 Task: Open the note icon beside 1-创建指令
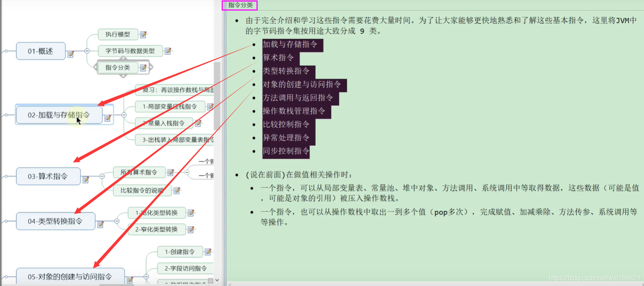click(208, 252)
